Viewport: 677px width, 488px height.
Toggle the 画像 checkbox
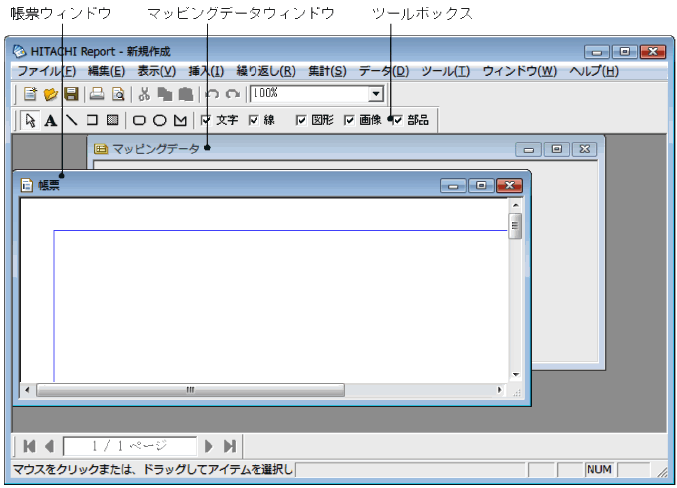tap(349, 120)
